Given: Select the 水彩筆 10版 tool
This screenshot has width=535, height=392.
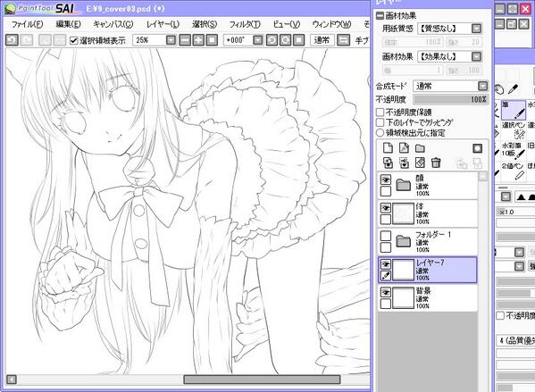Looking at the screenshot, I should [514, 150].
